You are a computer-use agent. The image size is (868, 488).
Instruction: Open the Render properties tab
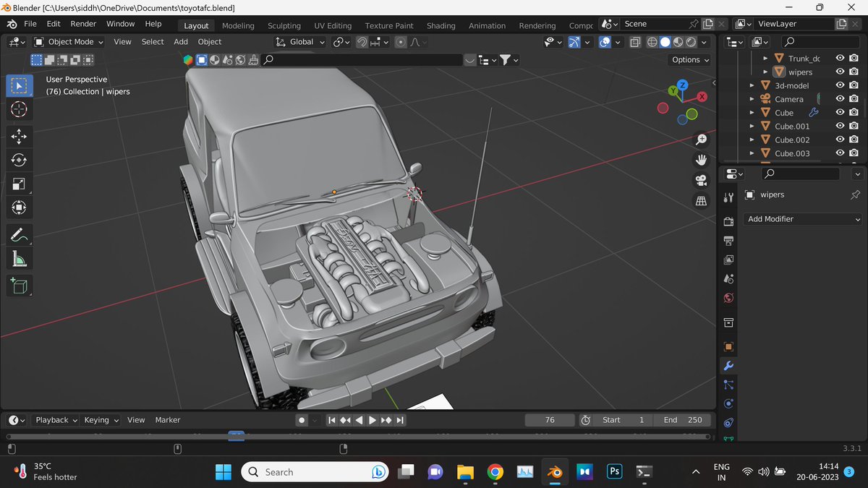(x=728, y=221)
